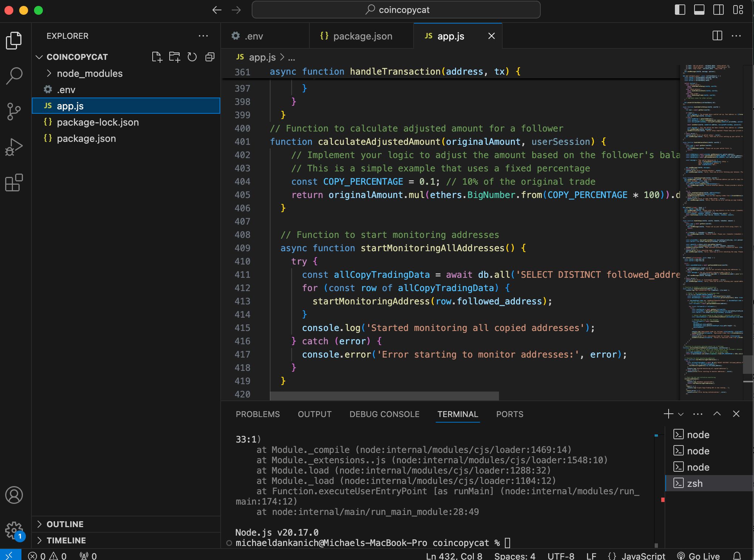Click the editor horizontal scrollbar
The width and height of the screenshot is (754, 560).
click(x=384, y=396)
